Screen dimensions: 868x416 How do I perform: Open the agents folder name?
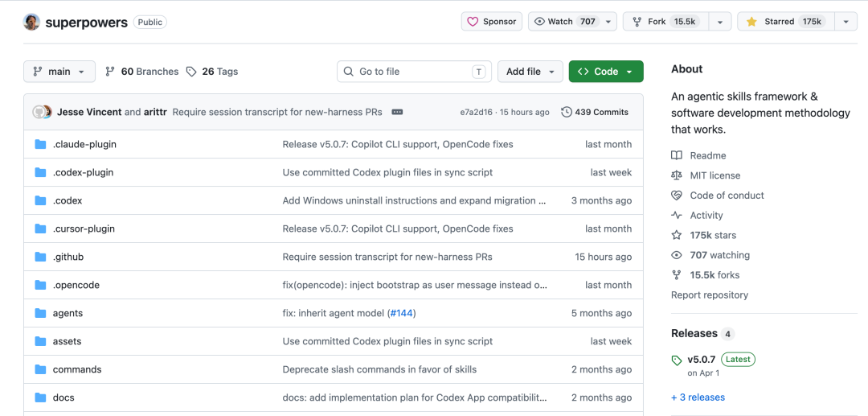(x=68, y=313)
